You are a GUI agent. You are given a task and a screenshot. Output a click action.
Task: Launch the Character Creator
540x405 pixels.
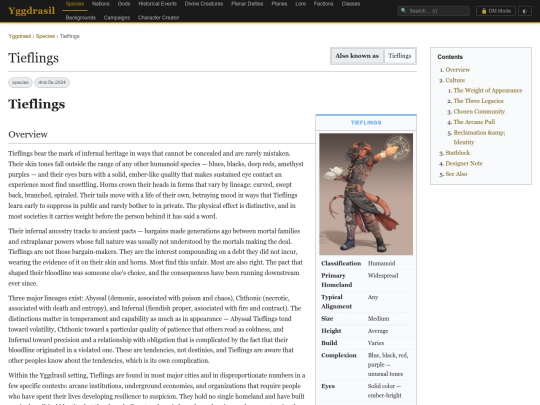tap(158, 18)
